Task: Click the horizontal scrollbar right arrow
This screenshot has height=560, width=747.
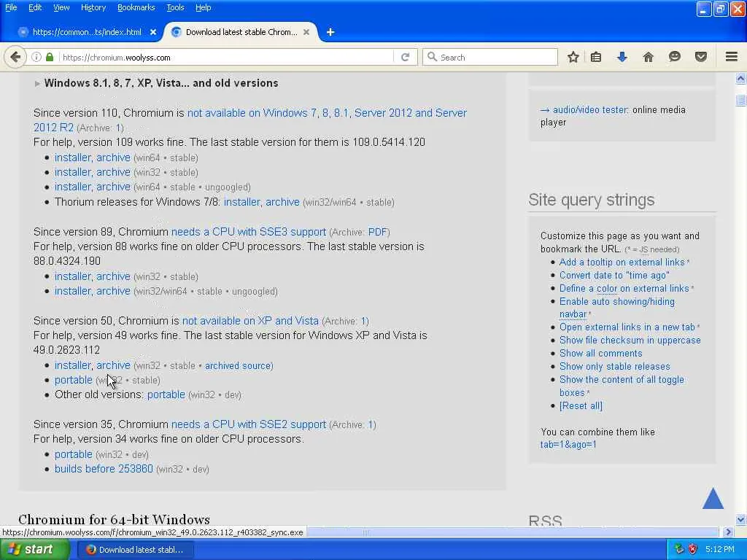Action: point(728,532)
